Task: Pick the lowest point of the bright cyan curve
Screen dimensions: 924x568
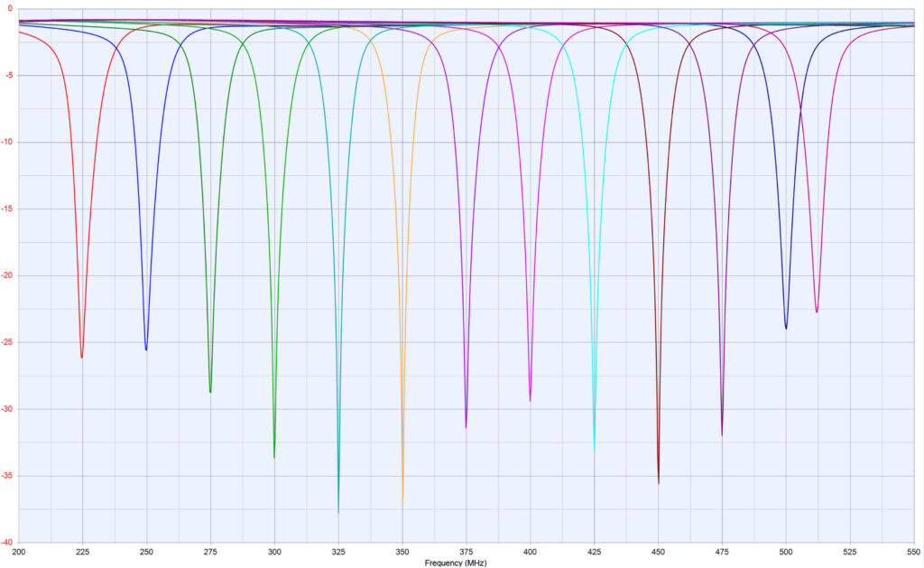Action: point(594,451)
